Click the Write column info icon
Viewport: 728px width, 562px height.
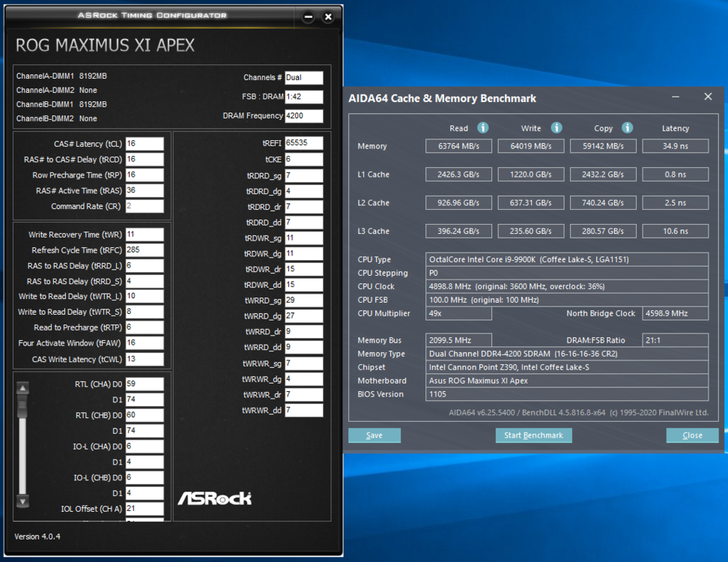pos(556,128)
